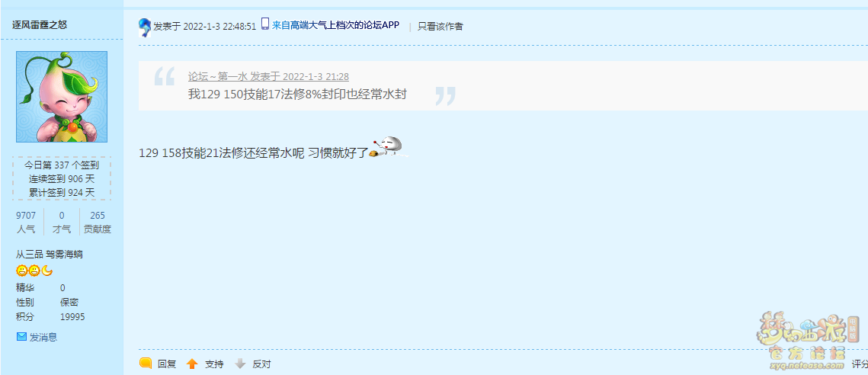Click the orange upvote arrow icon
The image size is (868, 375).
[x=192, y=364]
